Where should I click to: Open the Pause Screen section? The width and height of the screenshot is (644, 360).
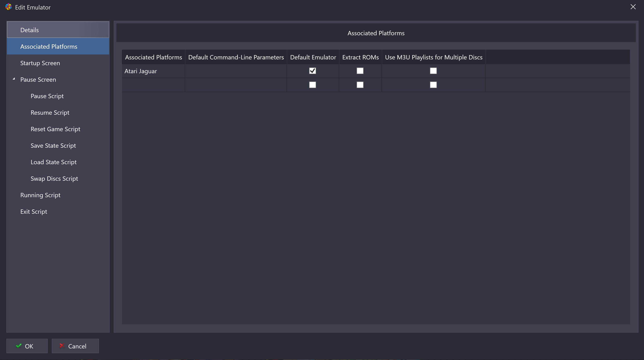58,79
